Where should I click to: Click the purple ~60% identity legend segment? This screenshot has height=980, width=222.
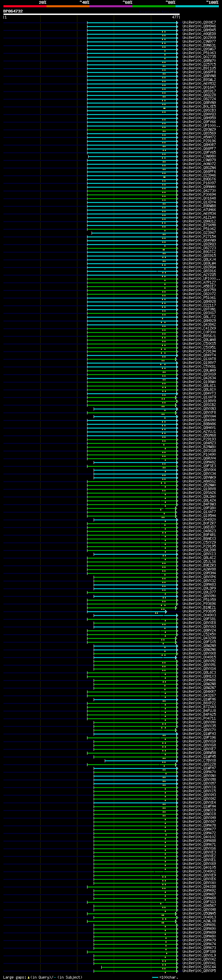point(111,6)
